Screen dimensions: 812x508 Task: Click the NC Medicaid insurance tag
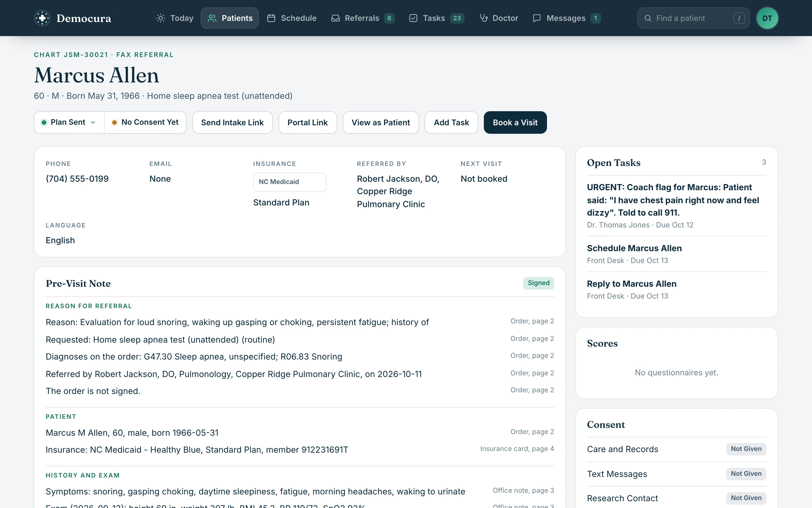[290, 182]
